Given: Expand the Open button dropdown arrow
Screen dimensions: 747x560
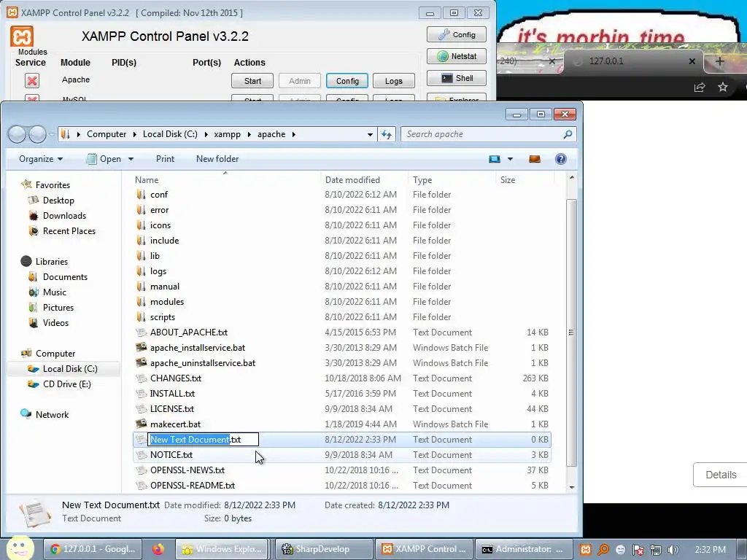Looking at the screenshot, I should (x=131, y=159).
